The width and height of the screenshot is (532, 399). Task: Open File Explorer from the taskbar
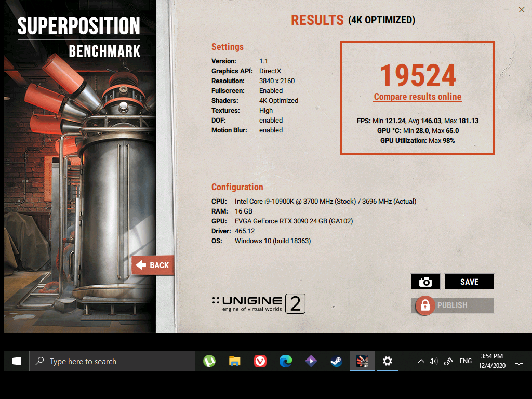point(234,362)
